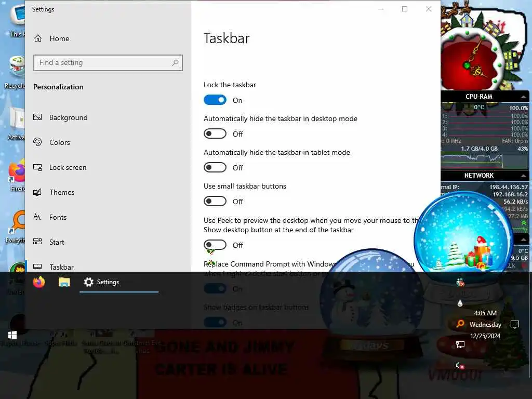Click the Background picture icon in sidebar
Viewport: 532px width, 399px height.
tap(37, 117)
